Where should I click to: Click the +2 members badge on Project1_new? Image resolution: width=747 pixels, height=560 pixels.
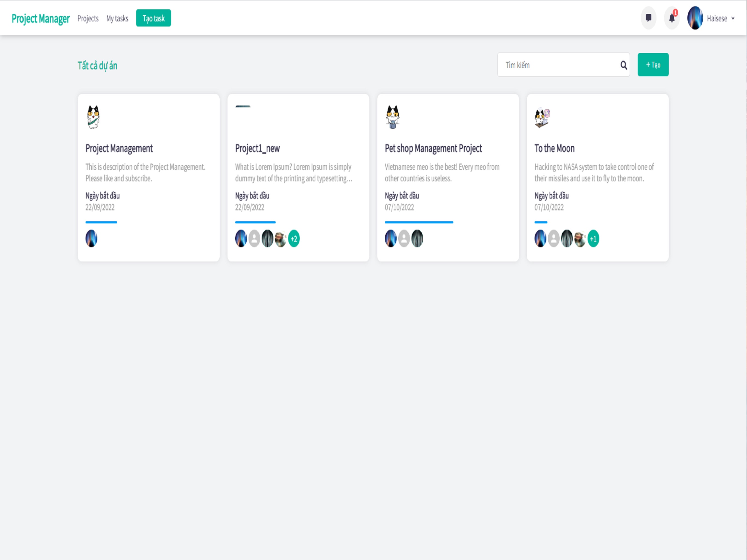(x=293, y=238)
